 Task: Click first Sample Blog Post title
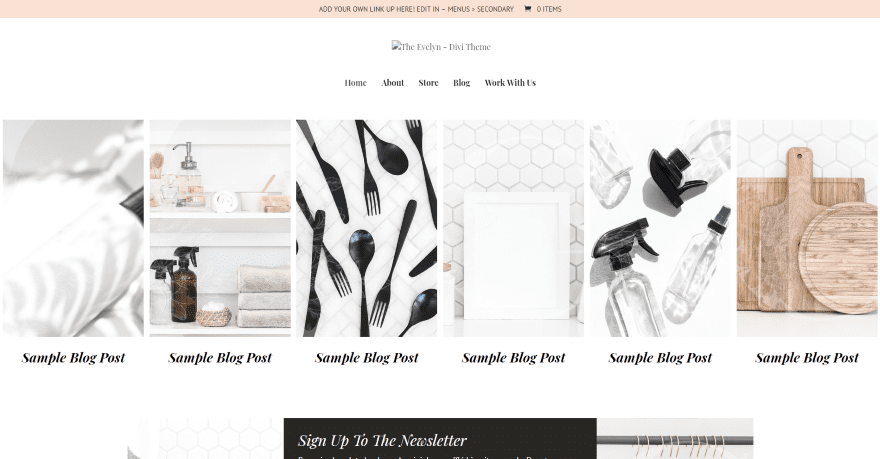73,357
